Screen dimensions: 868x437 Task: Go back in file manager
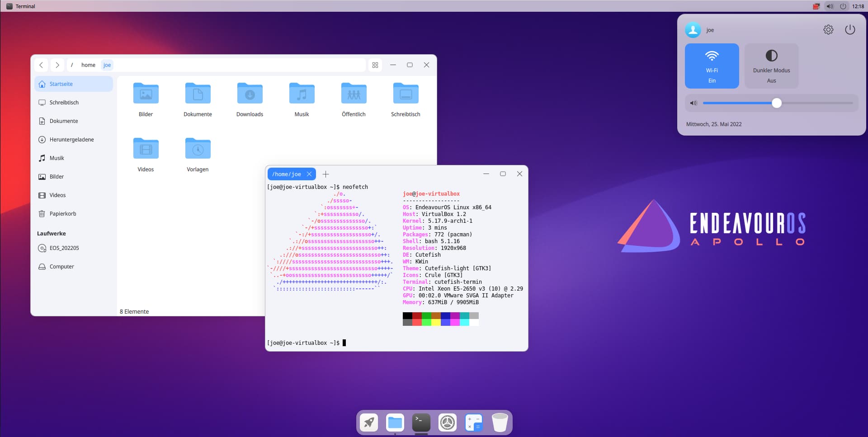[41, 65]
